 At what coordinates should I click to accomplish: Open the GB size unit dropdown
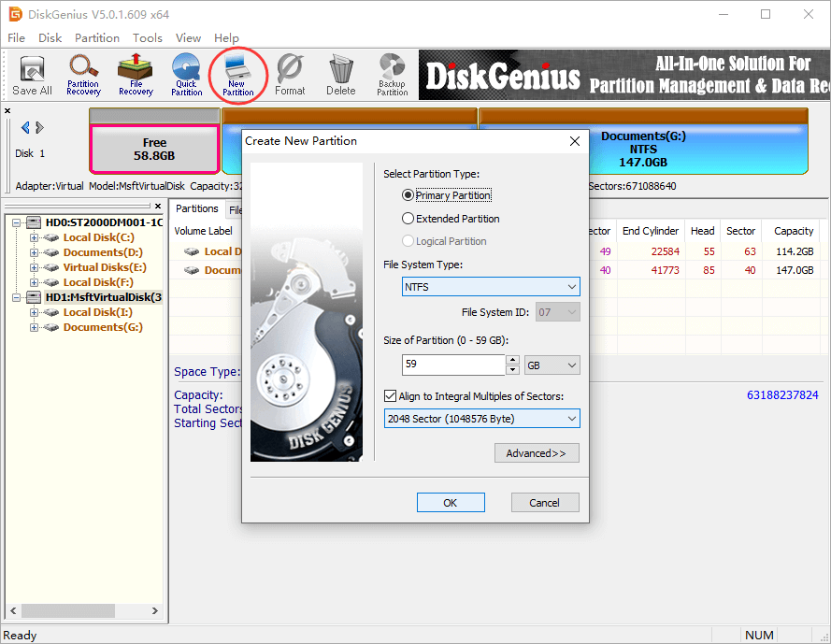[x=552, y=365]
